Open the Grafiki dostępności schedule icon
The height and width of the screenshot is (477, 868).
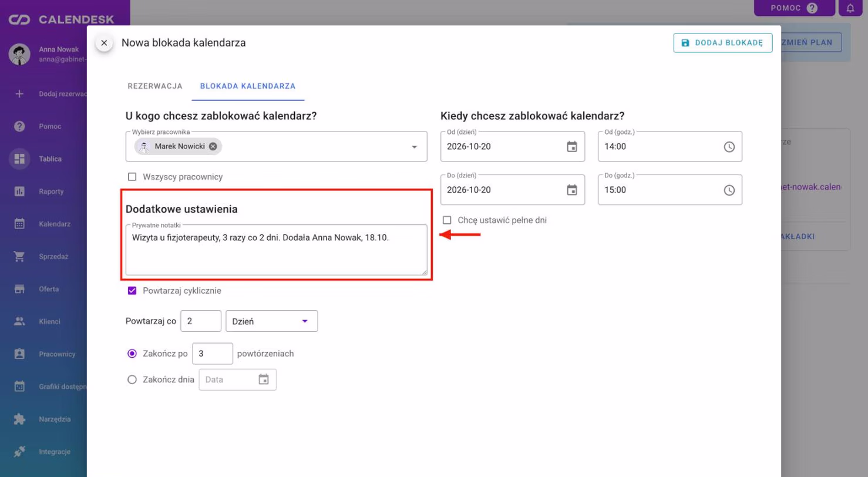pos(19,387)
